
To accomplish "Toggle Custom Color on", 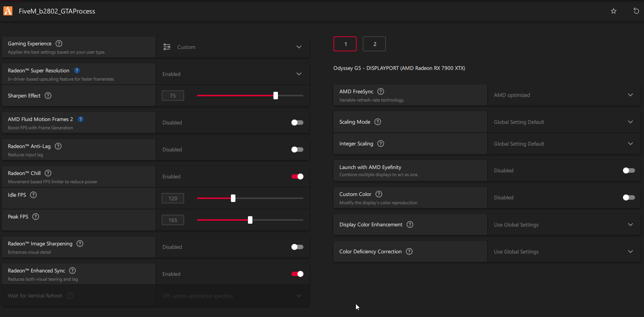I will [629, 197].
